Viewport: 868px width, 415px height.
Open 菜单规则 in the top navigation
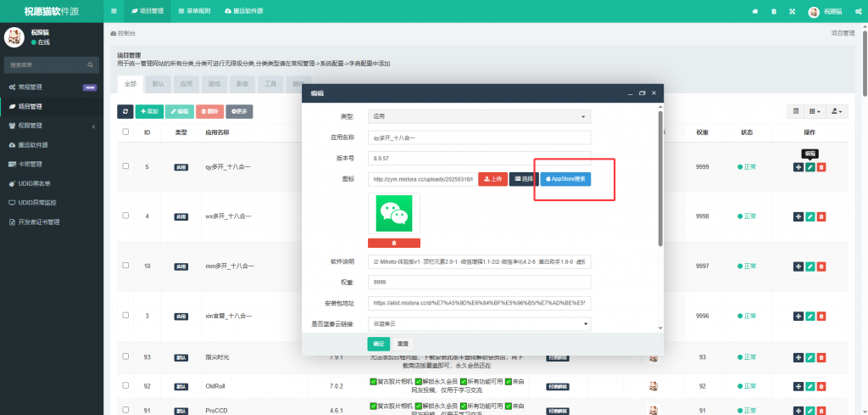click(x=194, y=11)
